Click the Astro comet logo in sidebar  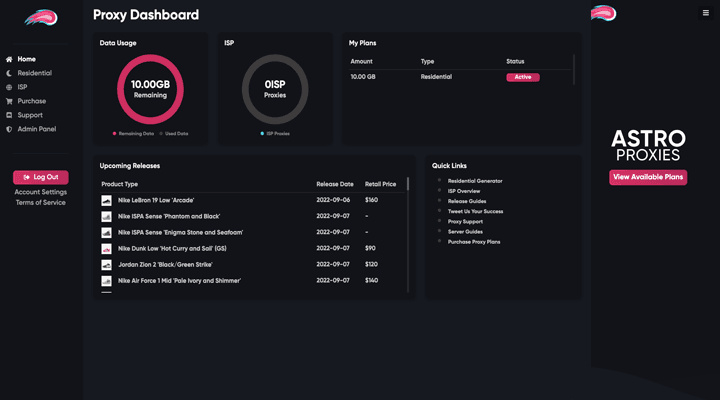(x=41, y=18)
